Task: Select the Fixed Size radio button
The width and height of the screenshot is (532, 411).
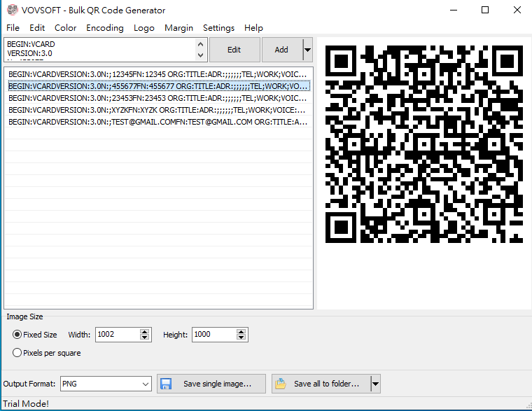Action: point(17,335)
